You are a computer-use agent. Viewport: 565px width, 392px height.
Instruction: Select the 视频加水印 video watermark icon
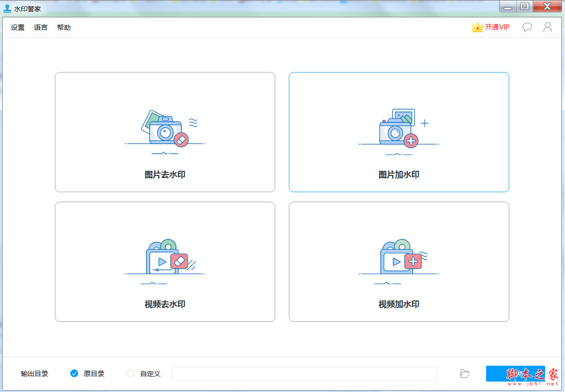(398, 259)
